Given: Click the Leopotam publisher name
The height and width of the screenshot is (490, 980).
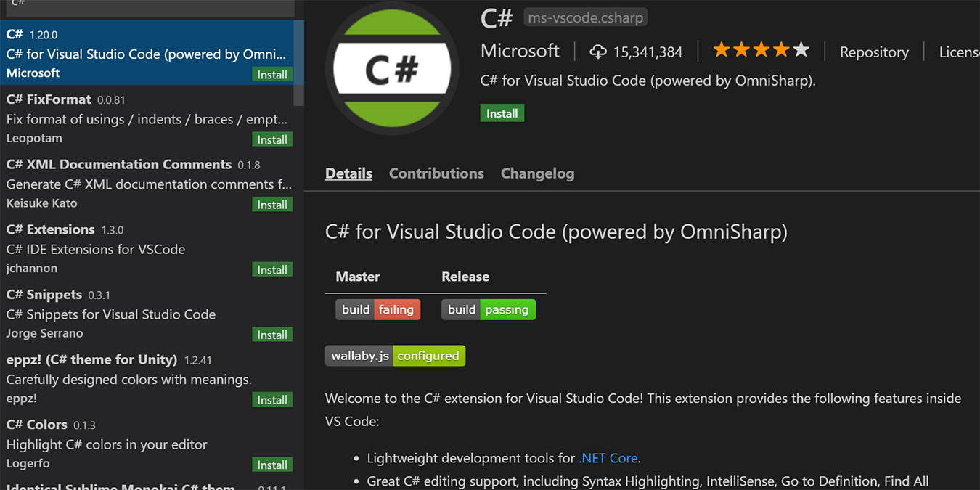Looking at the screenshot, I should pos(34,138).
